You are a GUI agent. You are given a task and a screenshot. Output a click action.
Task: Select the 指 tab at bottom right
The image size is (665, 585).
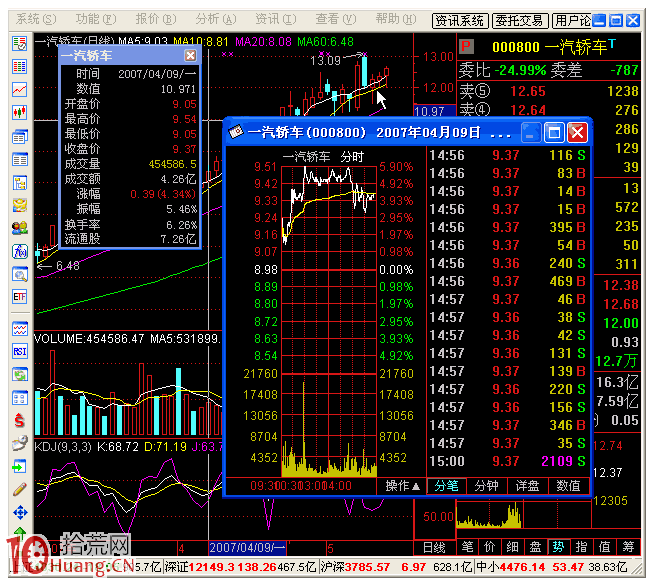point(581,548)
